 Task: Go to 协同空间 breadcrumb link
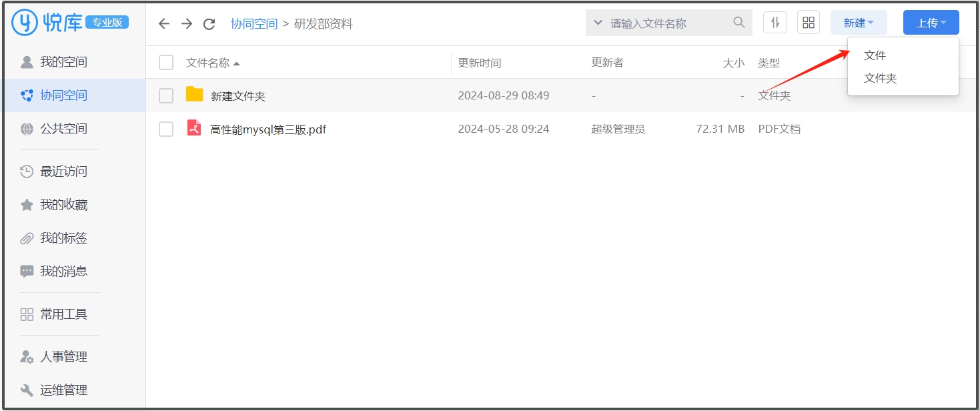click(x=254, y=24)
